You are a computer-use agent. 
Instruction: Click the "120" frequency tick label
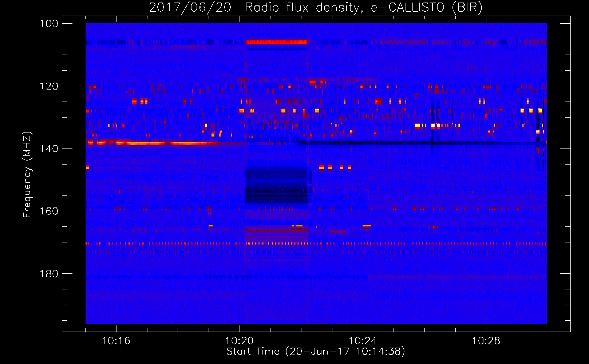49,86
